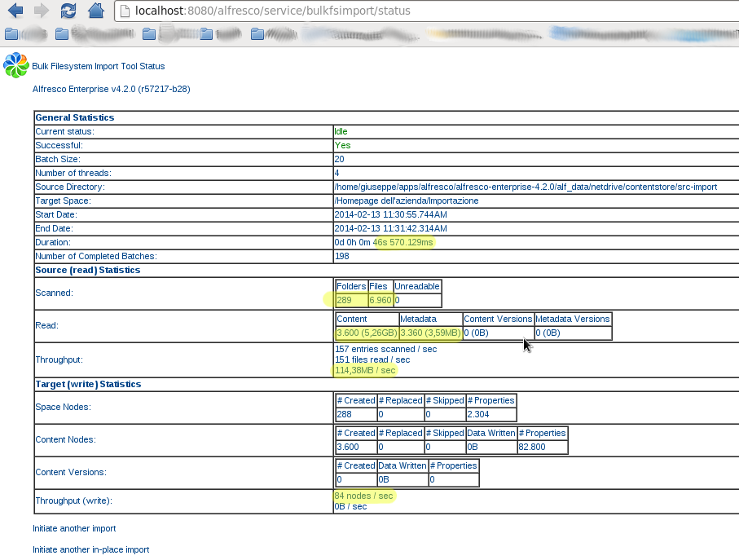Click the Alfresco logo beside the page title
Image resolution: width=739 pixels, height=560 pixels.
(16, 65)
